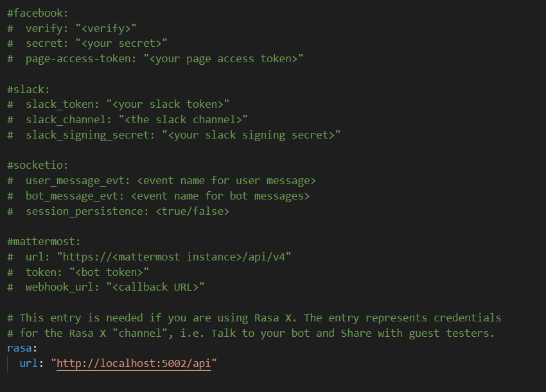Click the mattermost url comment line
The height and width of the screenshot is (392, 546).
point(149,257)
